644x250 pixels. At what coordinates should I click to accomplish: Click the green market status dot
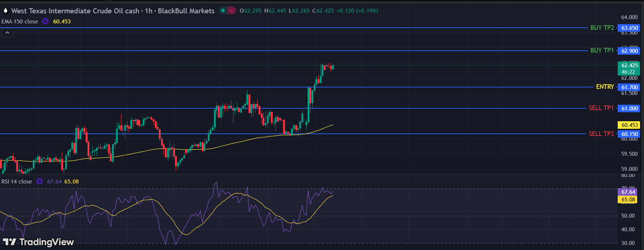pos(223,11)
